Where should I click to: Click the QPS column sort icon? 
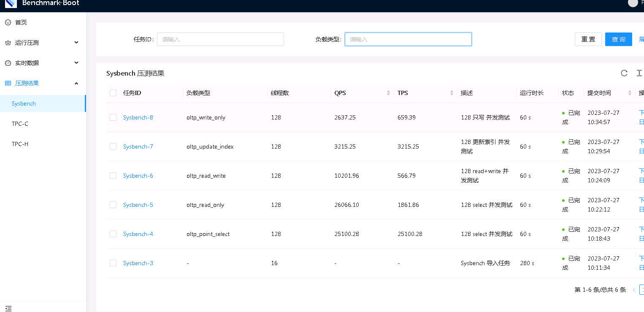[x=388, y=93]
